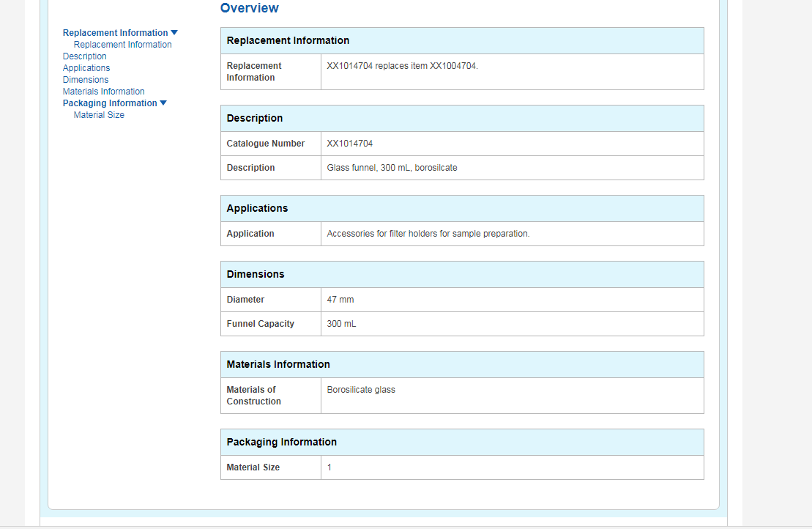The image size is (812, 529).
Task: Click the Materials Information table header
Action: coord(462,364)
